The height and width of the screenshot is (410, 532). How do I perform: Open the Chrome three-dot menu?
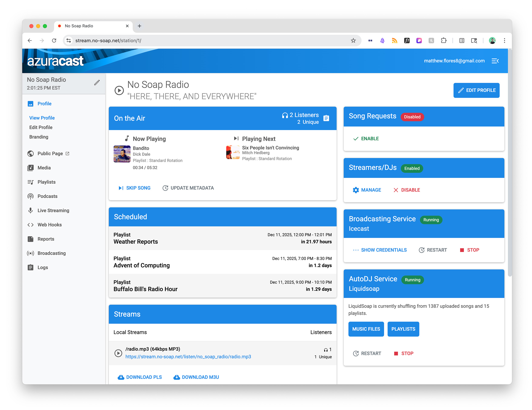[x=504, y=40]
